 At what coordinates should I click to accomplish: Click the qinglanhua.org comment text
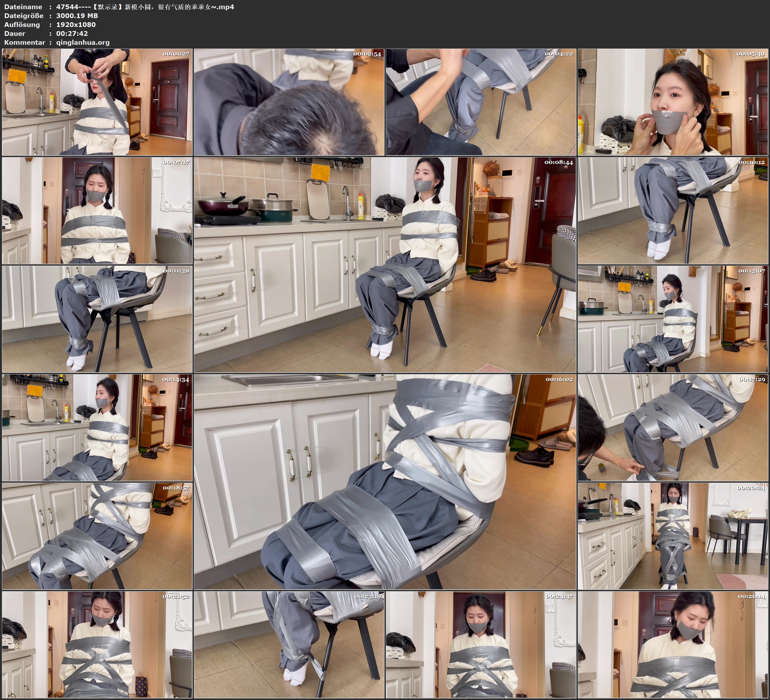pos(83,43)
